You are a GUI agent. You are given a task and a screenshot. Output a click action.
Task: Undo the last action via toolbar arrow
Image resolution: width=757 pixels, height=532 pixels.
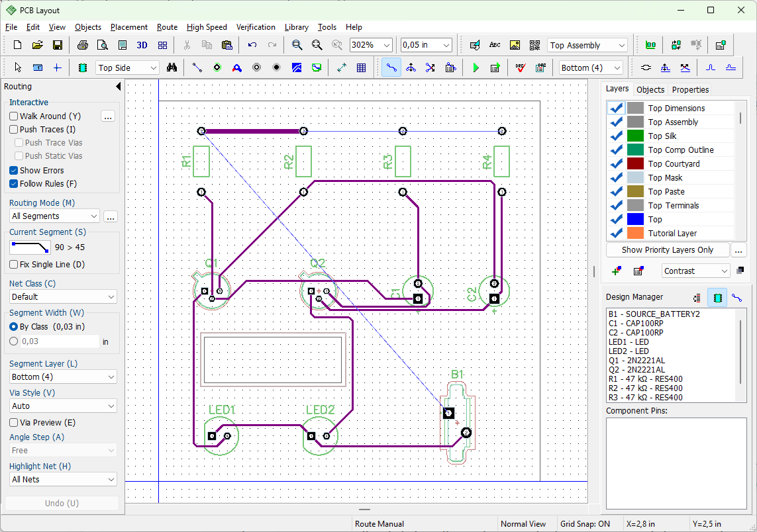pyautogui.click(x=252, y=45)
